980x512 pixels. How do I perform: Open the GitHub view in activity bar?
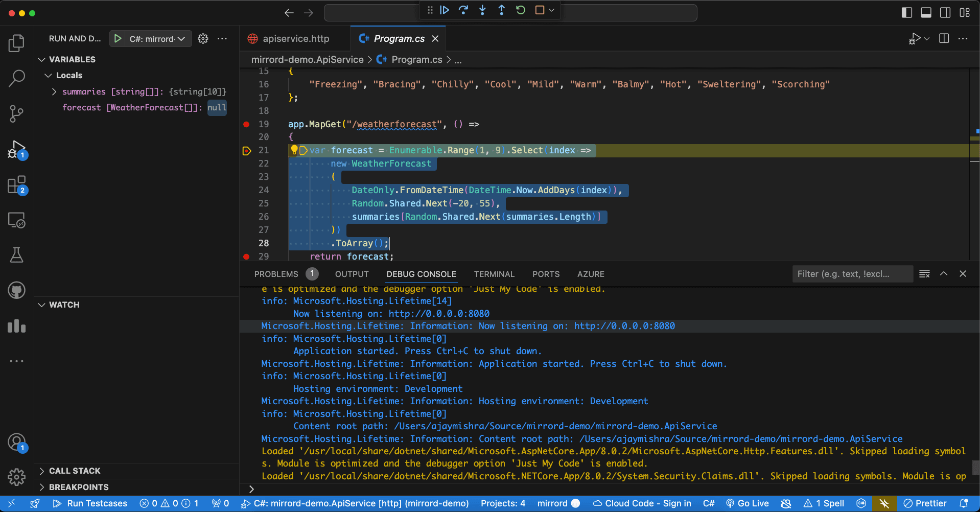tap(16, 290)
